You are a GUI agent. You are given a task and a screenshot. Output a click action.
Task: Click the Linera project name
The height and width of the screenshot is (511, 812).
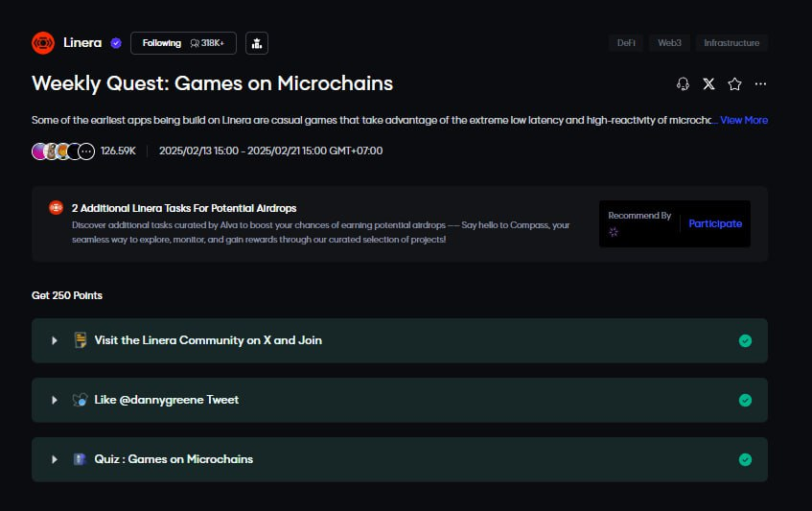(82, 43)
